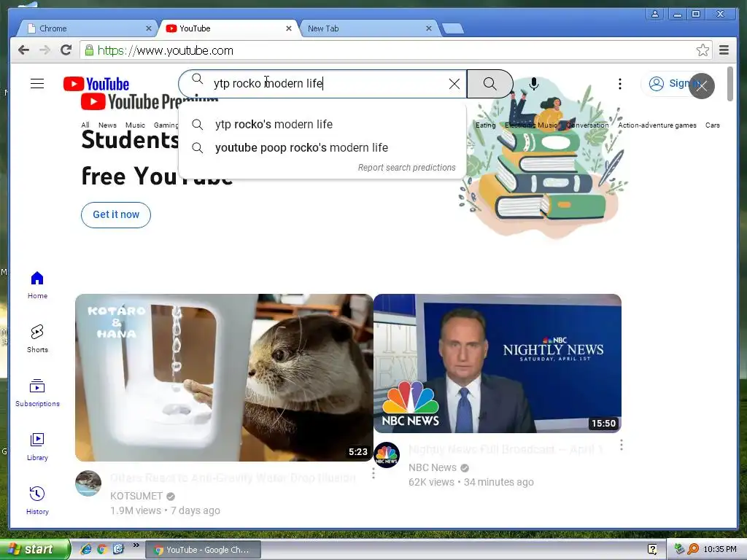Select the Eating category chip
This screenshot has height=560, width=747.
pyautogui.click(x=485, y=125)
